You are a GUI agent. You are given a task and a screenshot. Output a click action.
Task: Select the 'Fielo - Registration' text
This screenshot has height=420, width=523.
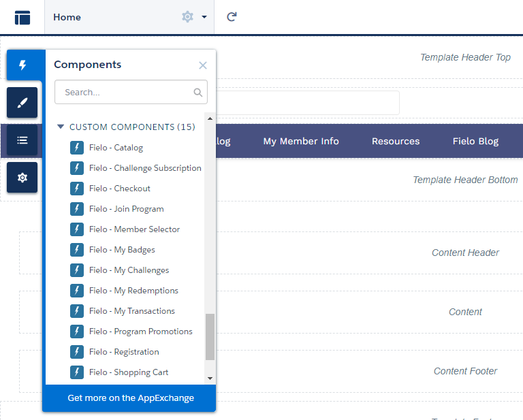124,352
